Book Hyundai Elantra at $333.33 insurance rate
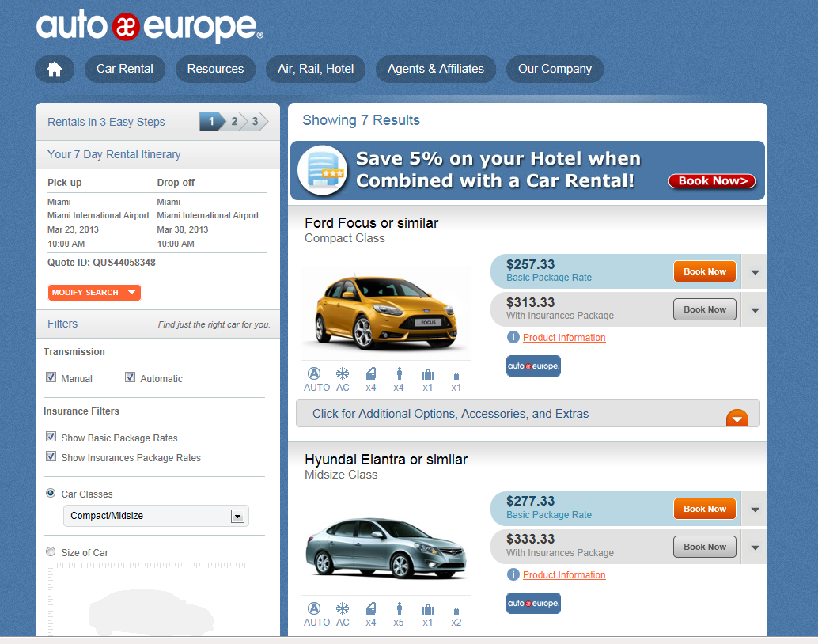 point(705,547)
